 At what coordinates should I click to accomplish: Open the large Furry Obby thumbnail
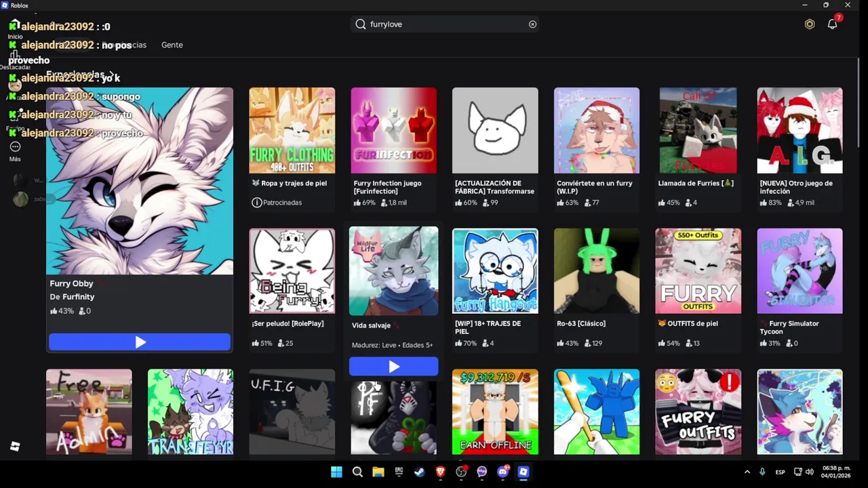tap(140, 181)
